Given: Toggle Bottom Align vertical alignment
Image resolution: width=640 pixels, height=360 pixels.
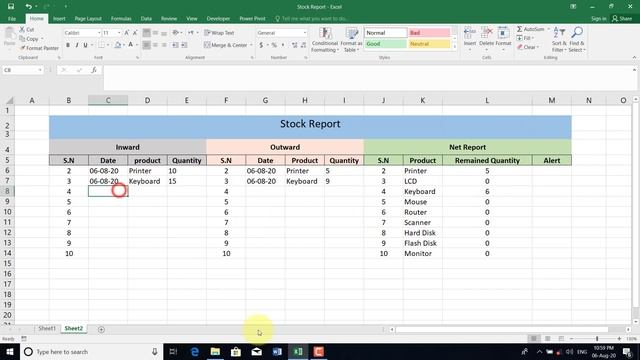Looking at the screenshot, I should click(x=164, y=33).
